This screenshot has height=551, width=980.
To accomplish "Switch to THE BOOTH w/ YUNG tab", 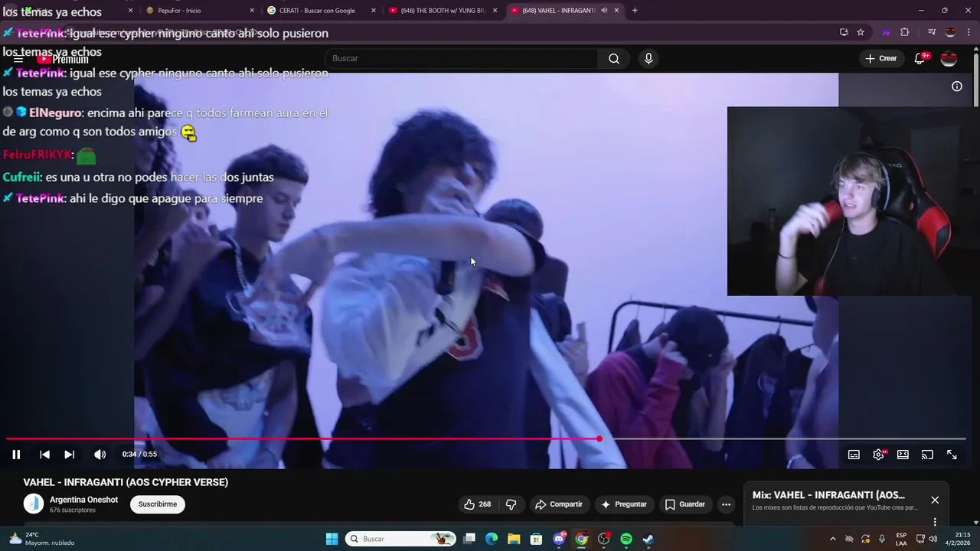I will point(442,11).
